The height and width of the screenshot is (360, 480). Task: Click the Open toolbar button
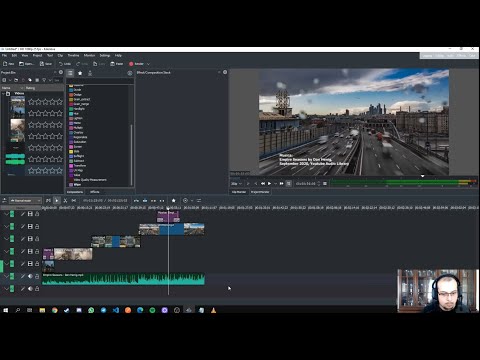[x=26, y=64]
